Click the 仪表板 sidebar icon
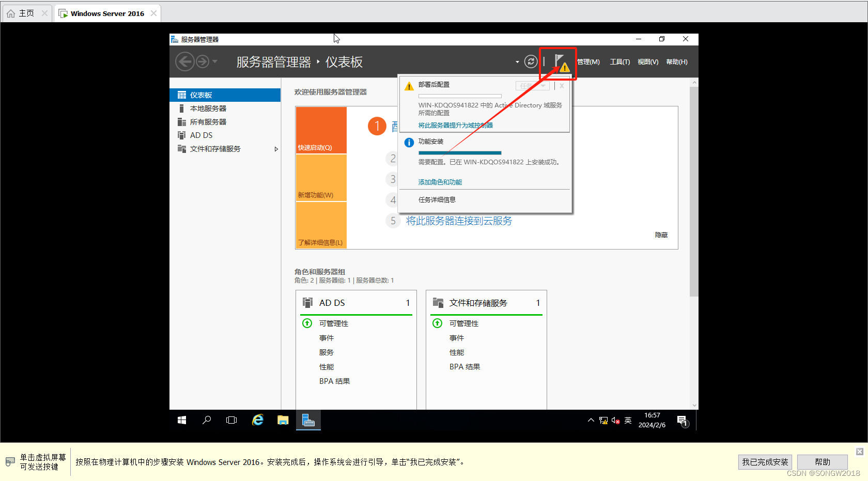The image size is (868, 481). [182, 95]
